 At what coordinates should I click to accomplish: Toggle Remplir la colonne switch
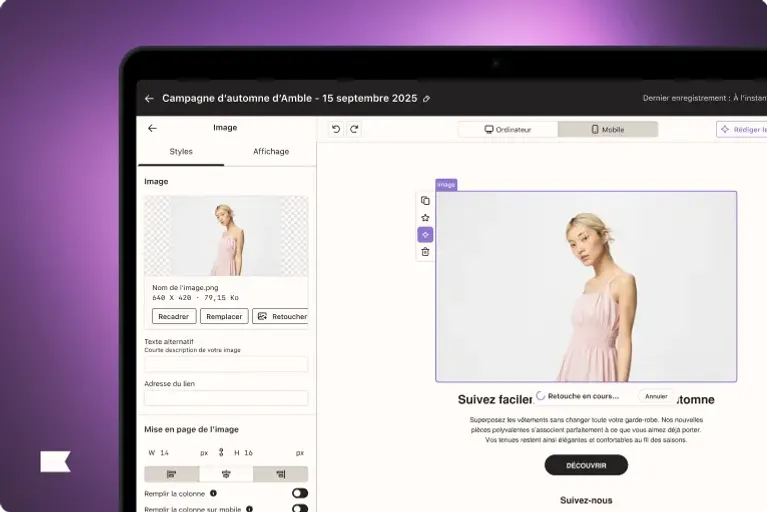click(300, 493)
